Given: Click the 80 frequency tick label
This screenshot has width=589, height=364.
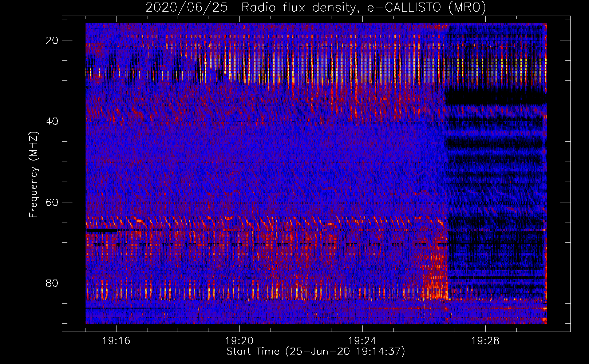Looking at the screenshot, I should tap(52, 283).
